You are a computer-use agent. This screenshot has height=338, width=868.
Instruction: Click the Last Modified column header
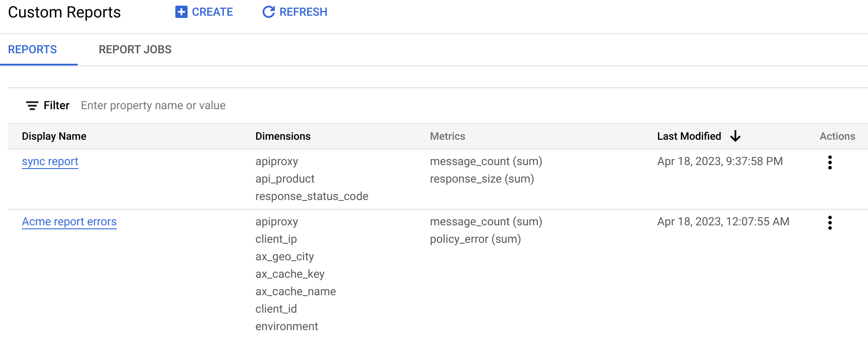pos(689,136)
